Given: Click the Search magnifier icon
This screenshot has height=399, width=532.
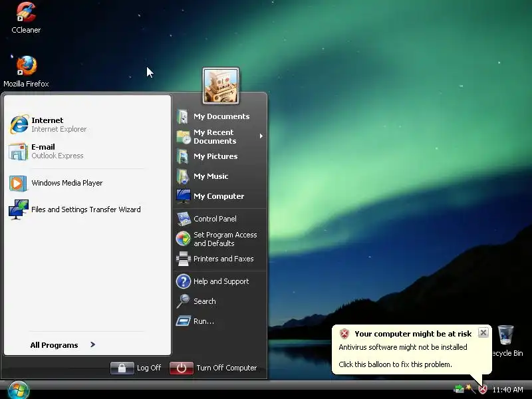Looking at the screenshot, I should point(184,301).
